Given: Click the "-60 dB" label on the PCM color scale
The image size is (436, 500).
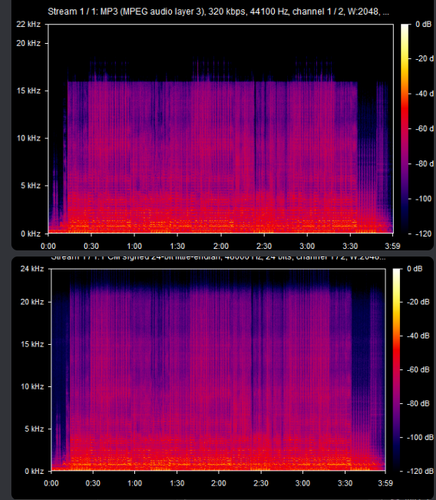Looking at the screenshot, I should coord(417,370).
